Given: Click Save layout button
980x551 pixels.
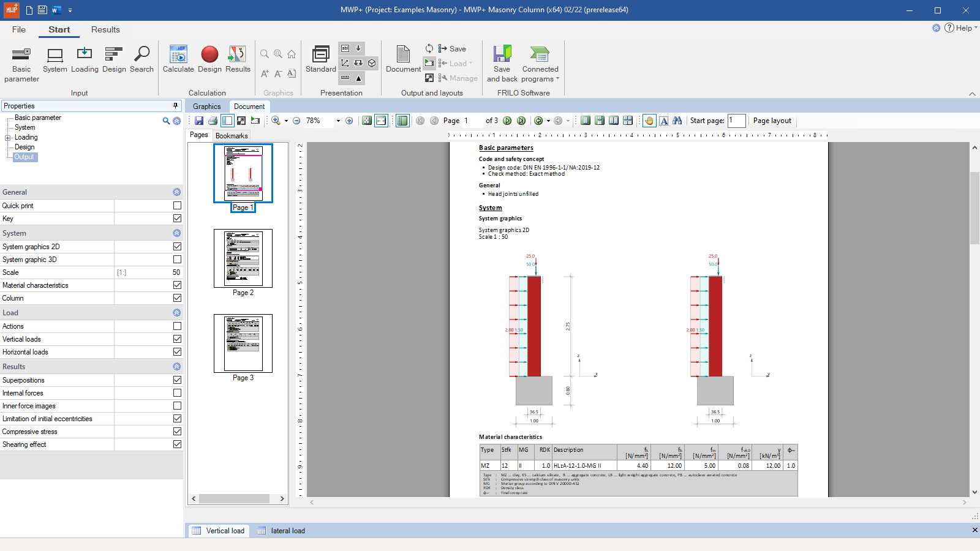Looking at the screenshot, I should [452, 49].
